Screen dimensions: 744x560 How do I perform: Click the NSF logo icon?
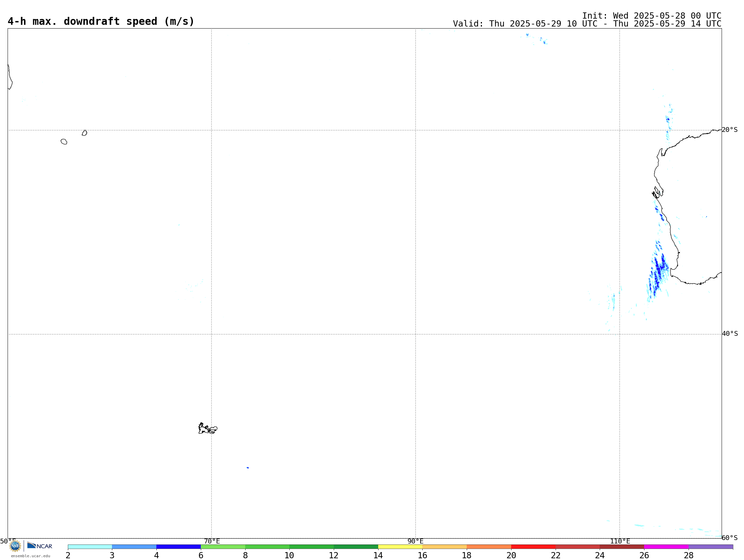click(15, 546)
